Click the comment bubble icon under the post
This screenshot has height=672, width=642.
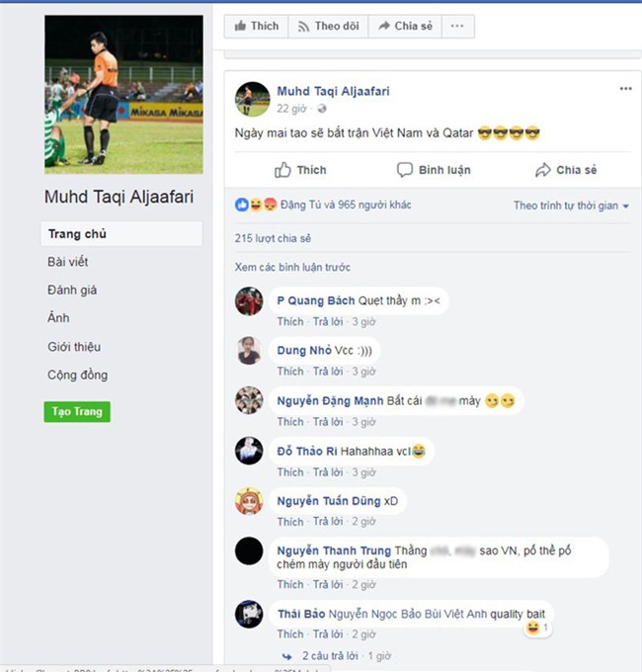[405, 170]
